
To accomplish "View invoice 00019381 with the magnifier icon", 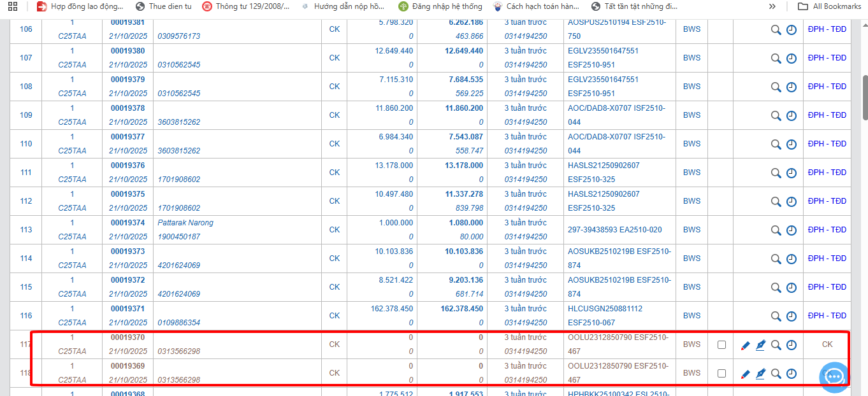I will pyautogui.click(x=776, y=29).
